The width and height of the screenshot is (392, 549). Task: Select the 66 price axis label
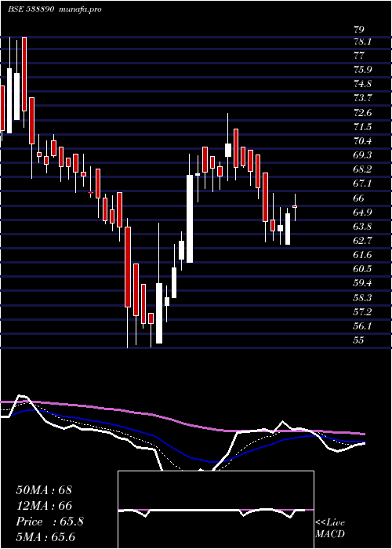359,198
